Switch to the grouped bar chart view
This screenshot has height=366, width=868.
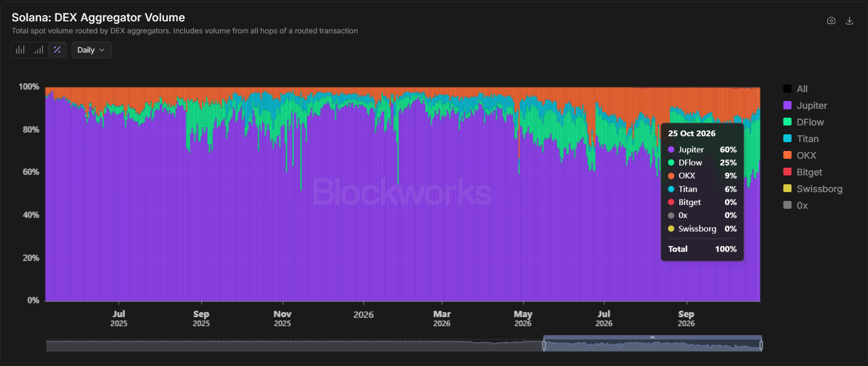20,50
